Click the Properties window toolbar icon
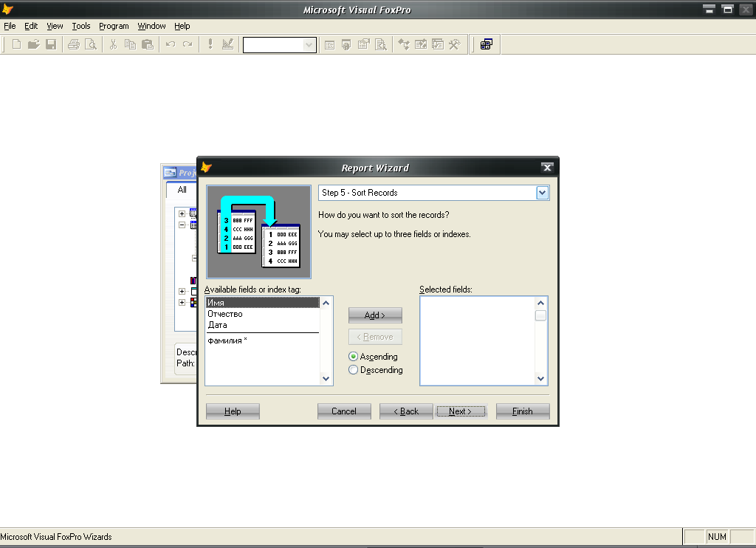The width and height of the screenshot is (756, 548). click(x=363, y=45)
